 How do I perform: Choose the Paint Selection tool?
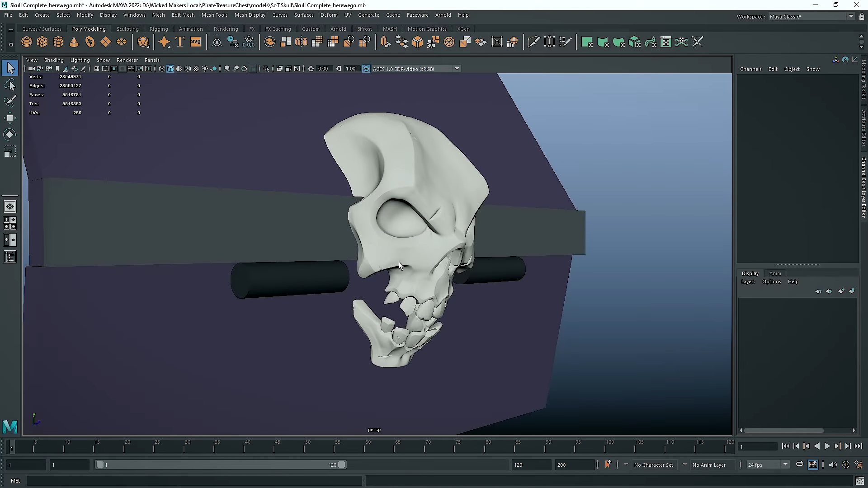pos(10,101)
